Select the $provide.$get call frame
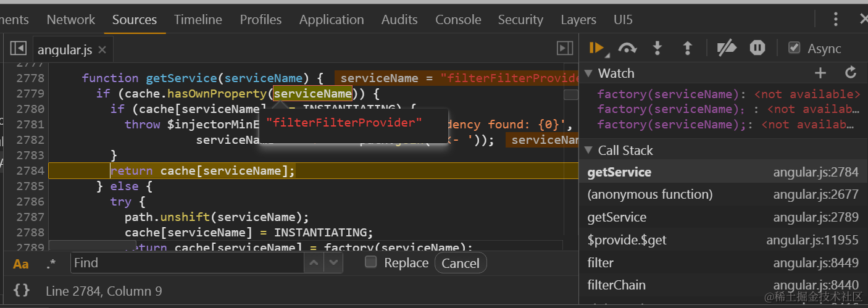 [x=723, y=240]
